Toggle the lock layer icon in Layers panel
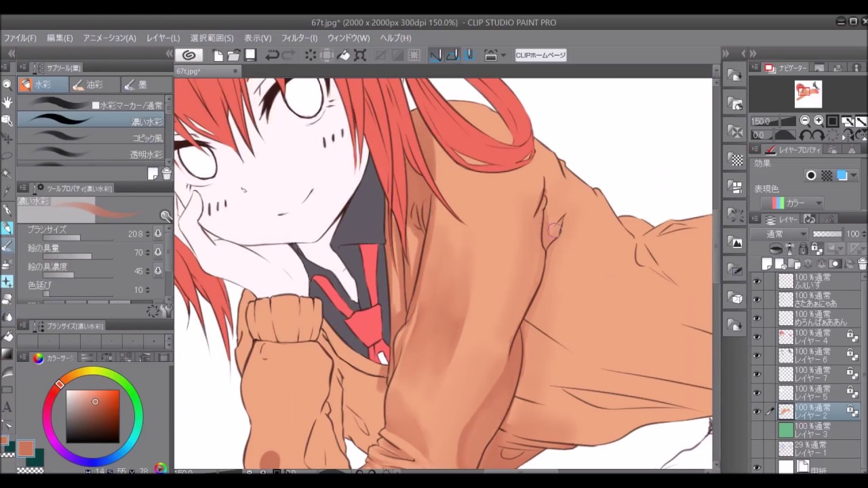The image size is (868, 488). tap(803, 249)
